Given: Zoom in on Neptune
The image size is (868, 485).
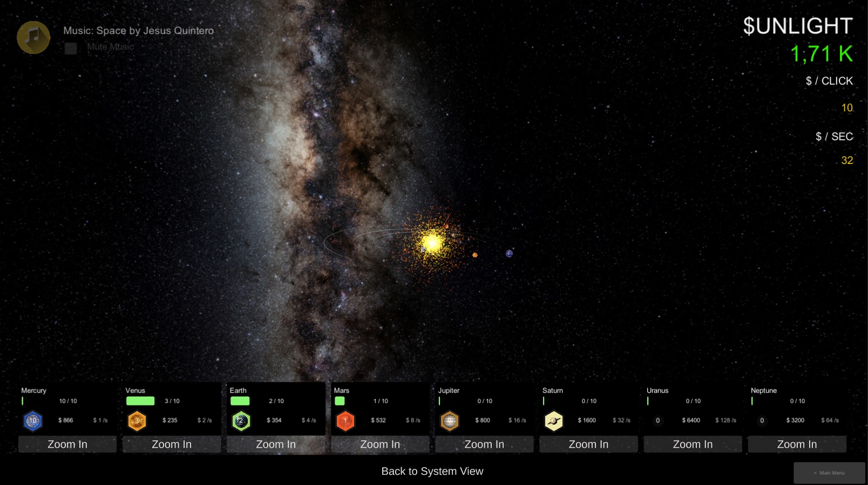Looking at the screenshot, I should (x=797, y=445).
